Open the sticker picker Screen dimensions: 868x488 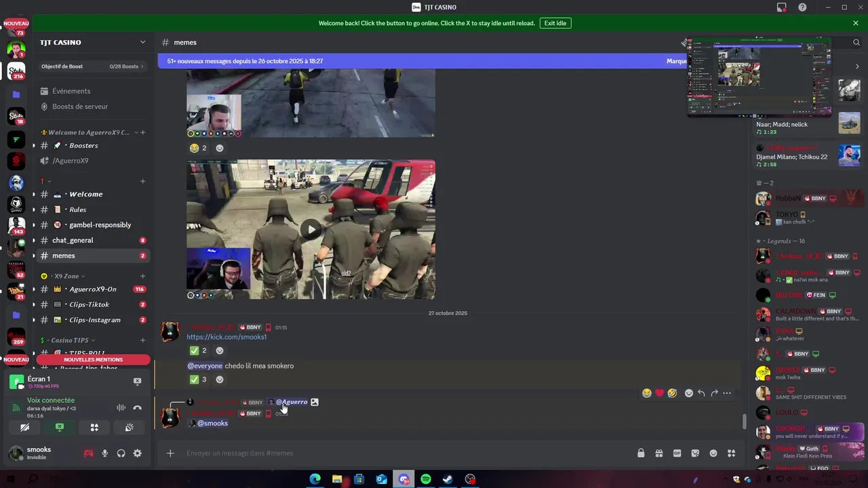695,453
